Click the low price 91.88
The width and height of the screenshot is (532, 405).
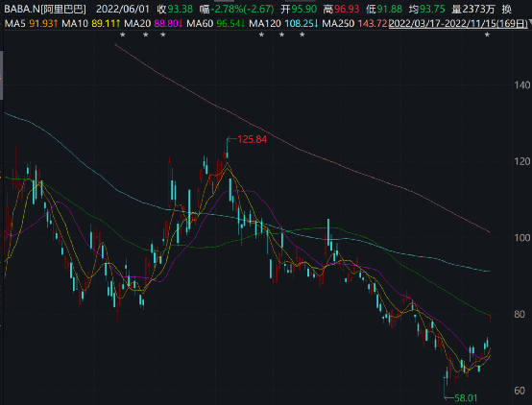coord(389,9)
